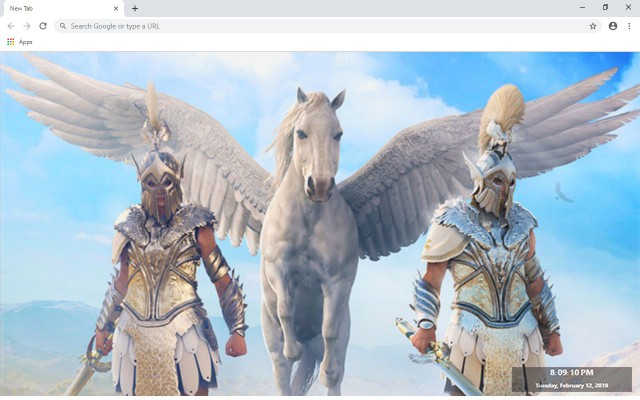Click the forward navigation arrow
Image resolution: width=640 pixels, height=400 pixels.
tap(27, 26)
